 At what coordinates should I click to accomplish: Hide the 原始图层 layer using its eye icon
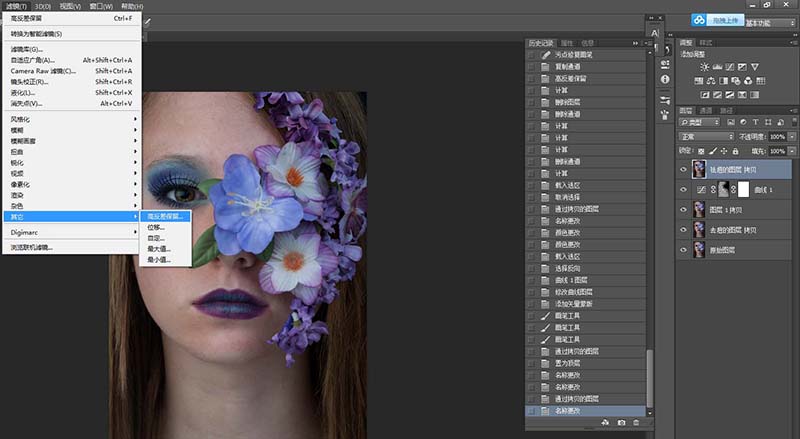tap(684, 249)
